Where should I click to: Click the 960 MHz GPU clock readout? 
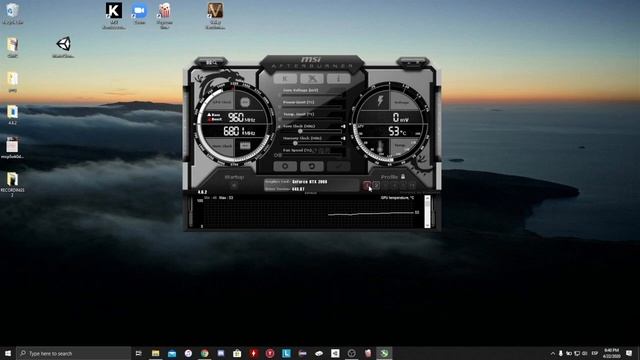click(242, 118)
